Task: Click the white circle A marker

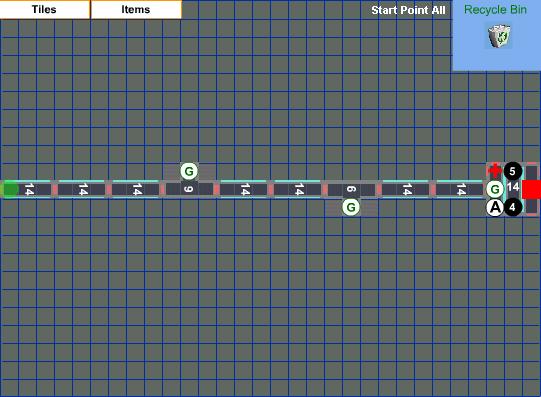Action: 495,207
